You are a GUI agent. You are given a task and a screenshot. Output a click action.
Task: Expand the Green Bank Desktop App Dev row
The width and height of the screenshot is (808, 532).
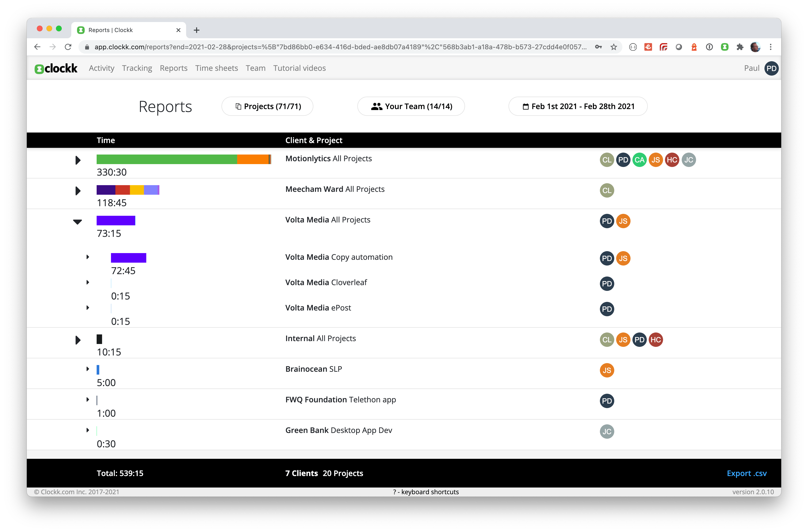tap(88, 430)
